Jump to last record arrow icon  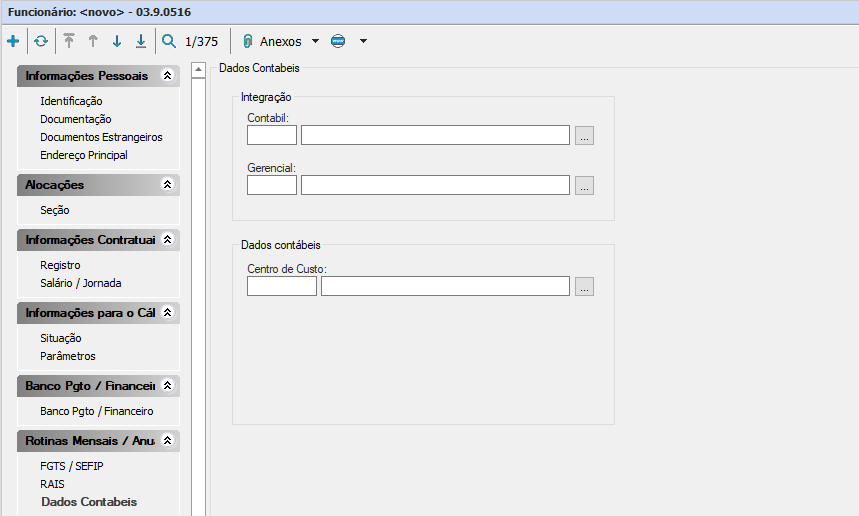point(141,42)
